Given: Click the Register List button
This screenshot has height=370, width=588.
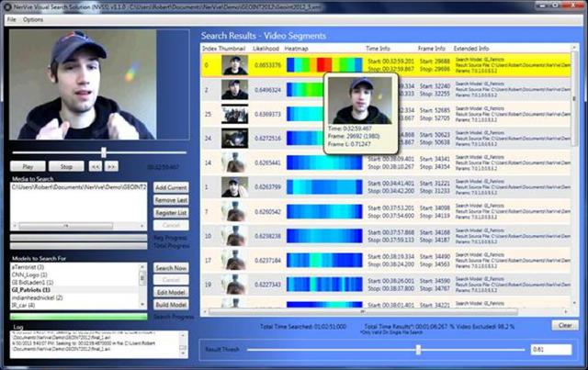Looking at the screenshot, I should (x=171, y=213).
